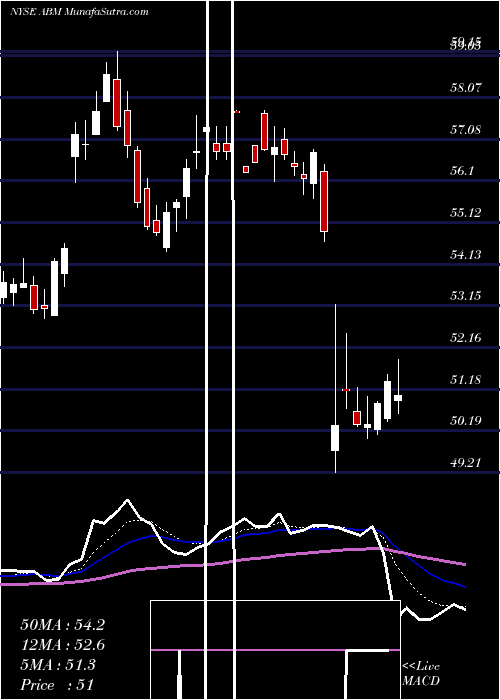Image resolution: width=500 pixels, height=700 pixels.
Task: Click the 58.07 price axis label
Action: [466, 88]
